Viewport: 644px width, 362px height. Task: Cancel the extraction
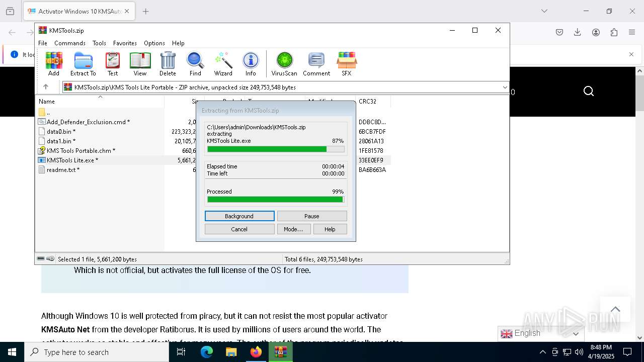coord(239,229)
